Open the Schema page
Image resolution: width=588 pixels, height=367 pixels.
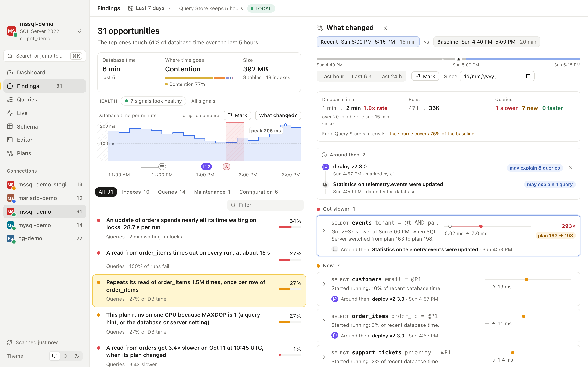pos(44,126)
